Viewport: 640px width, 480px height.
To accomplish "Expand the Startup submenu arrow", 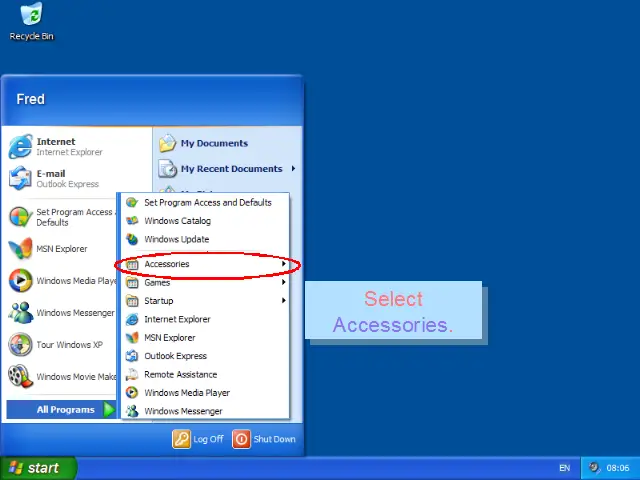I will click(284, 300).
